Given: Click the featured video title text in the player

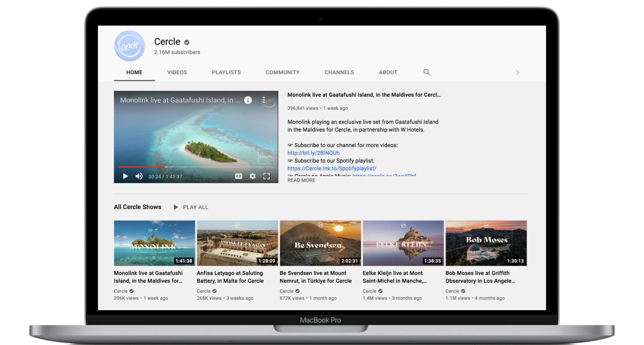Looking at the screenshot, I should (180, 100).
